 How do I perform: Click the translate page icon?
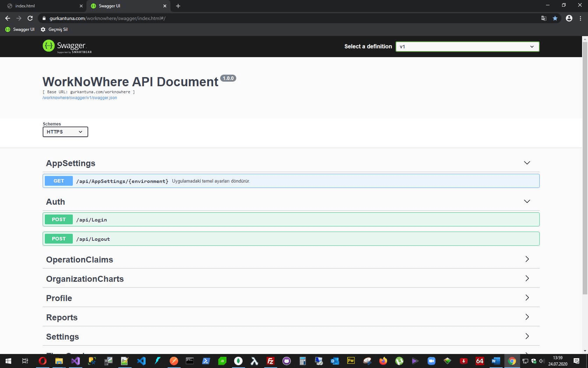(544, 18)
